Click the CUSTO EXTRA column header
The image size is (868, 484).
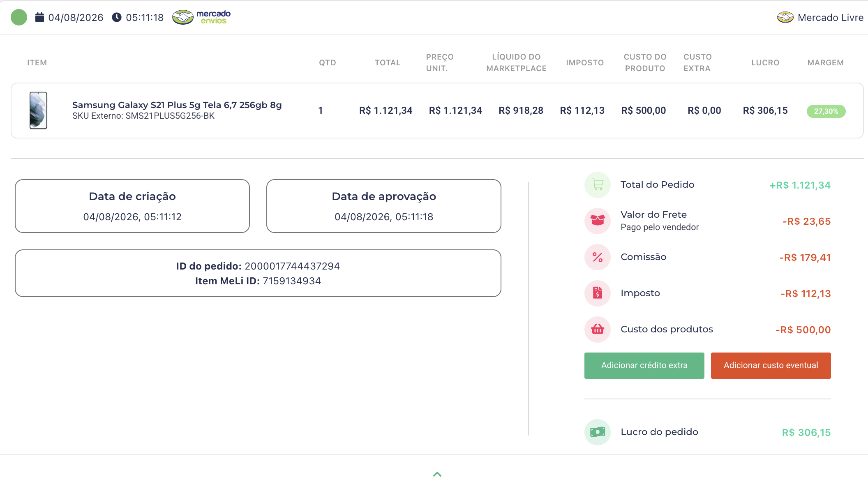coord(698,63)
